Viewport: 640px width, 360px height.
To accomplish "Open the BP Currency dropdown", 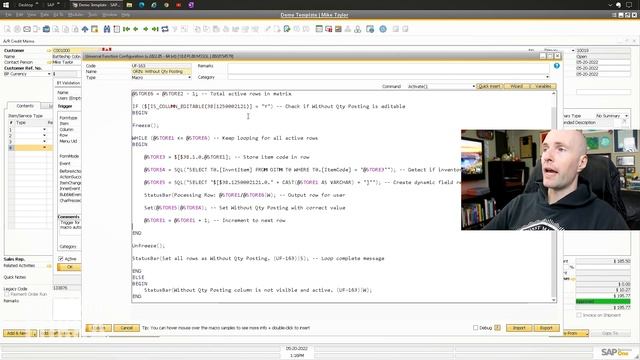I will (x=49, y=74).
